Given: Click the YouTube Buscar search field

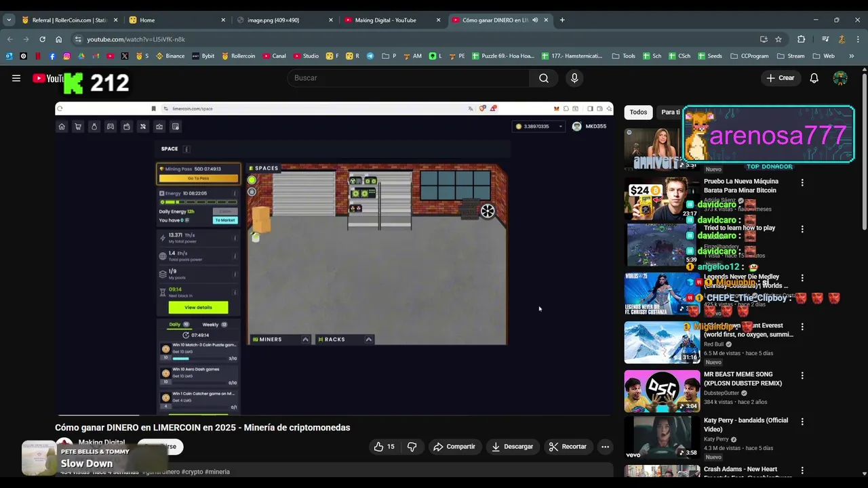Looking at the screenshot, I should [x=409, y=78].
